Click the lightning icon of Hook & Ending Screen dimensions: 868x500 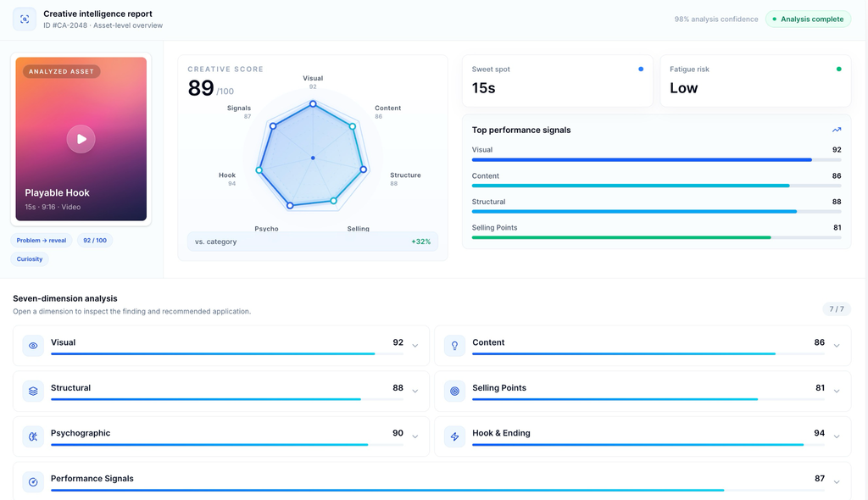pyautogui.click(x=454, y=436)
